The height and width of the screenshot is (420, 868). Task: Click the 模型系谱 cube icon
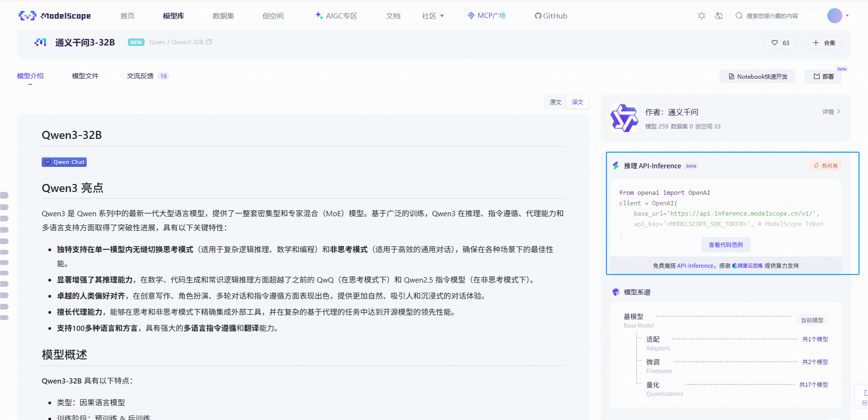[x=616, y=292]
